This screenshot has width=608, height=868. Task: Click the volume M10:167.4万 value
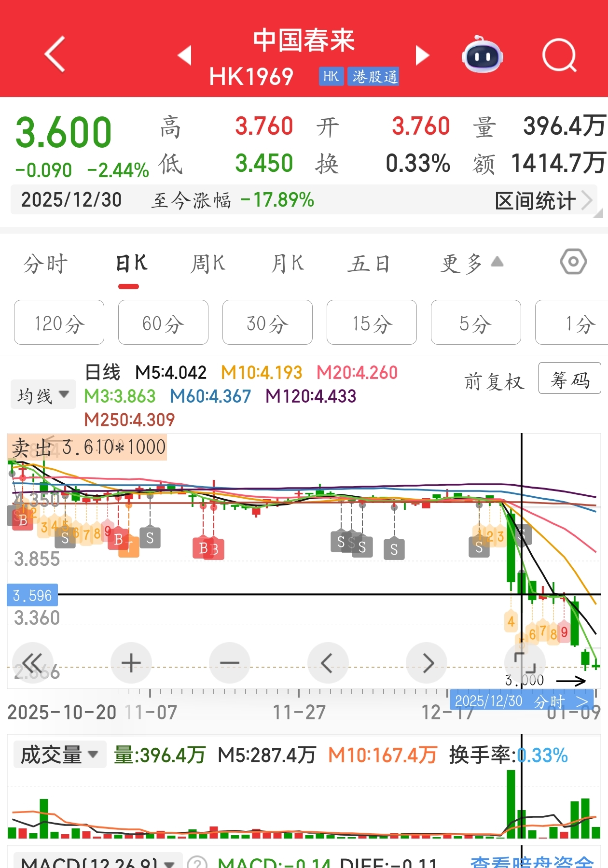tap(383, 755)
